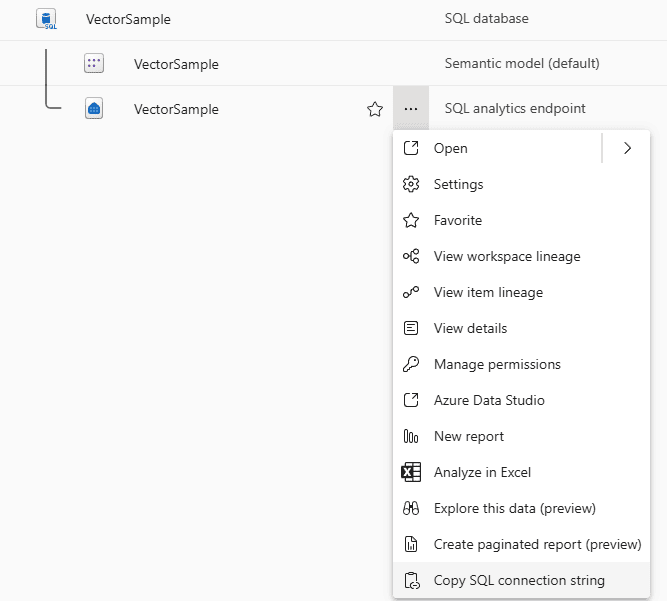Click the workspace lineage nodes icon
Viewport: 667px width, 601px height.
[x=411, y=256]
